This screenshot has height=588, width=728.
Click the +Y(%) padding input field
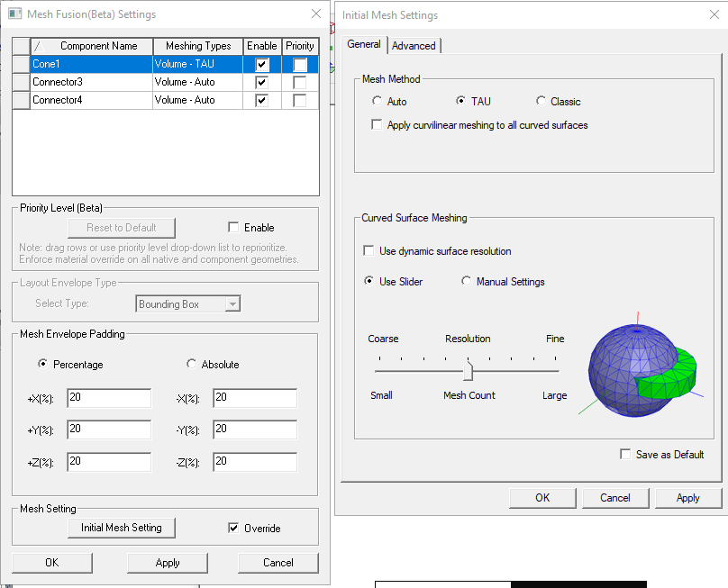pyautogui.click(x=109, y=430)
